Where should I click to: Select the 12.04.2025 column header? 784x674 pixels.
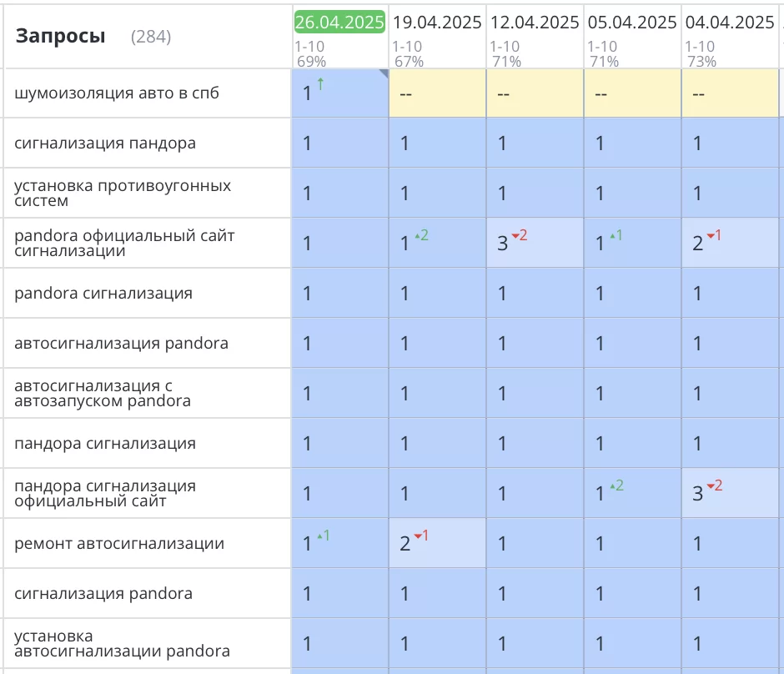pos(535,23)
